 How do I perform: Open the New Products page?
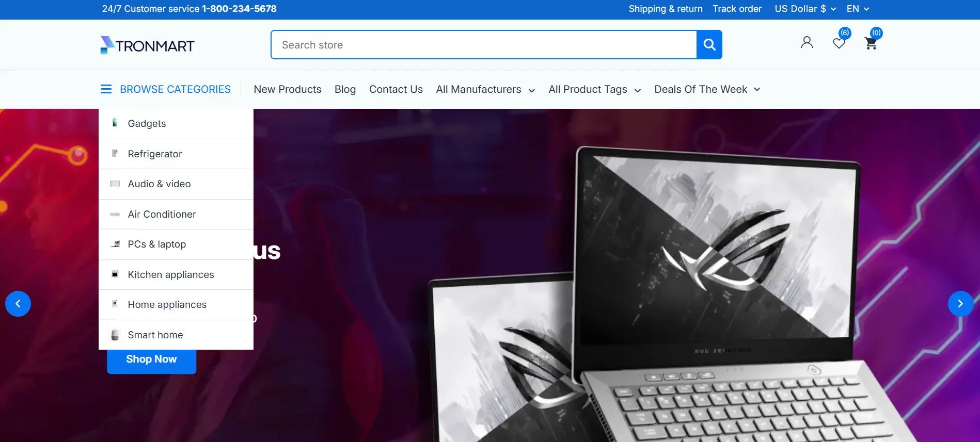(x=288, y=89)
